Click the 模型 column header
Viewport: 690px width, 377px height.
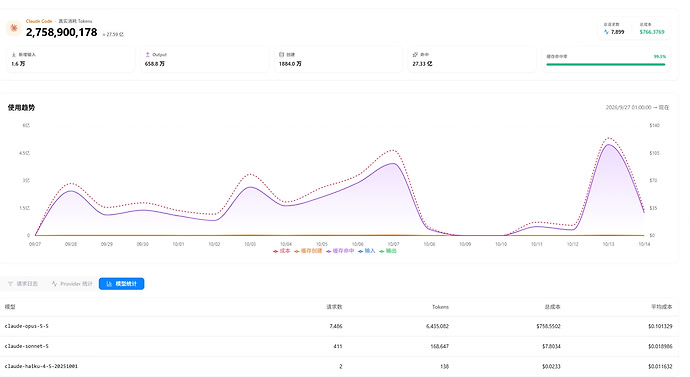point(10,307)
